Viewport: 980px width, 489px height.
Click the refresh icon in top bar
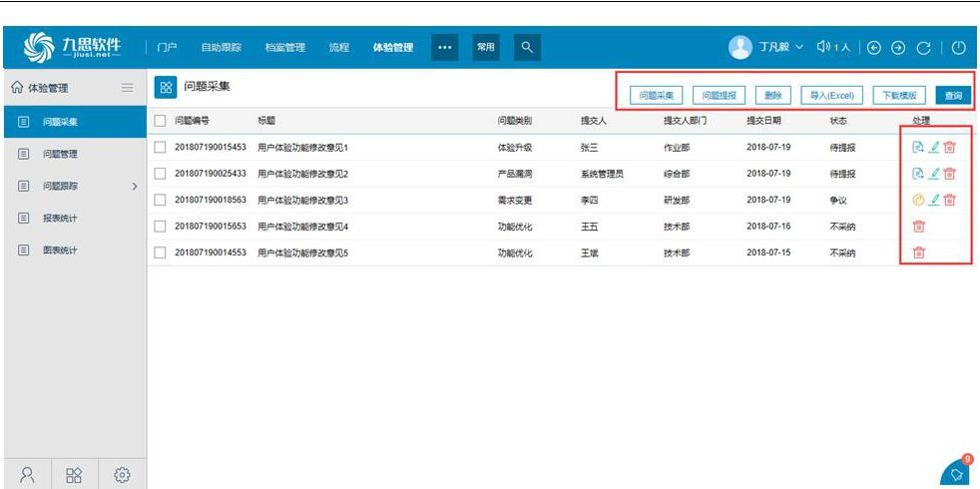click(923, 47)
